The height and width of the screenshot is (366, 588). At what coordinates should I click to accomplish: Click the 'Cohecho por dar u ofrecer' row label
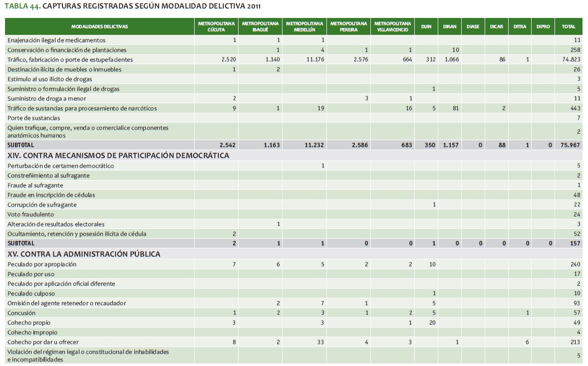coord(43,342)
